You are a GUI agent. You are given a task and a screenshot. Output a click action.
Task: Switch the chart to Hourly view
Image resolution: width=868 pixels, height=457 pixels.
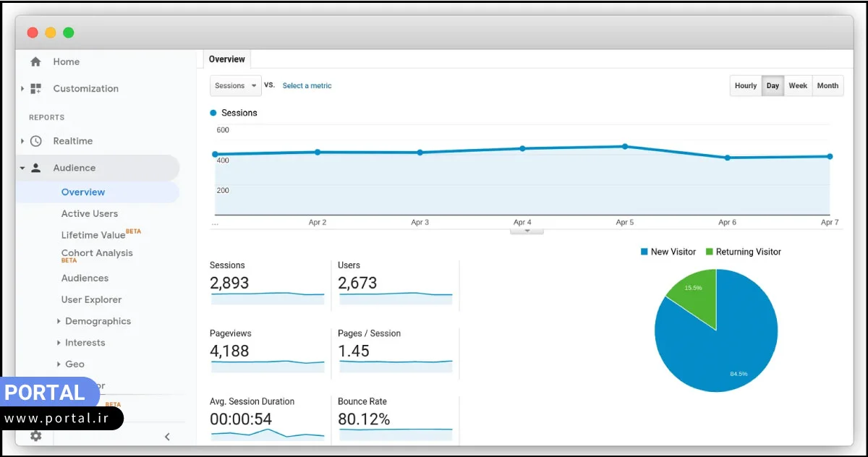point(745,85)
